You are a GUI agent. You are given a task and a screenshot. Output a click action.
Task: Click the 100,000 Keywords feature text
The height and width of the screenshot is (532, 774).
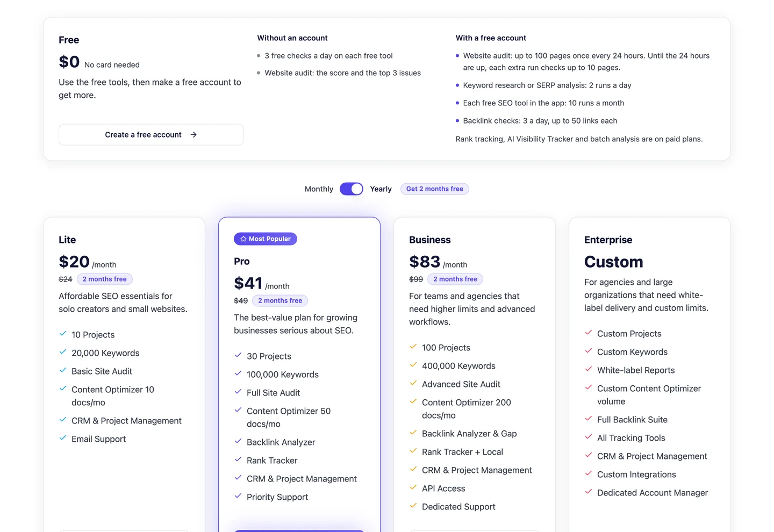click(x=283, y=375)
